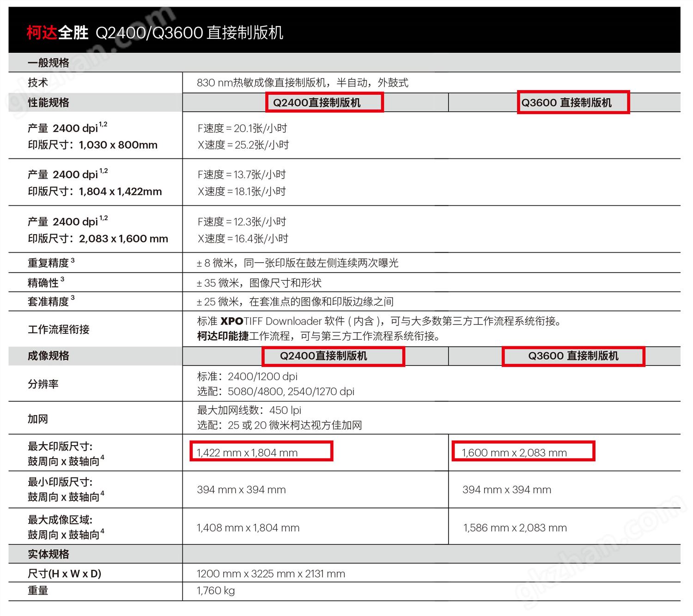Select Q3600 直接制版机 header in 性能规格 row
Image resolution: width=693 pixels, height=616 pixels.
pyautogui.click(x=566, y=103)
